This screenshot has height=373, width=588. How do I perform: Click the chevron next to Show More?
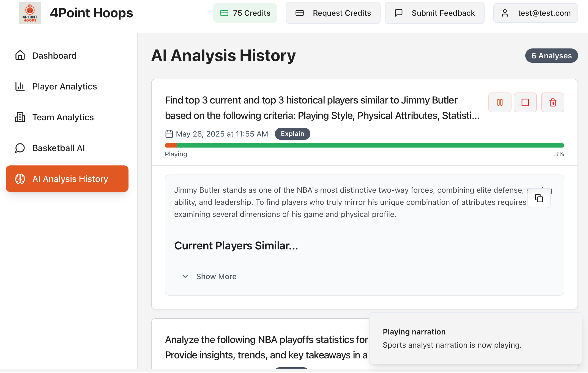tap(185, 276)
